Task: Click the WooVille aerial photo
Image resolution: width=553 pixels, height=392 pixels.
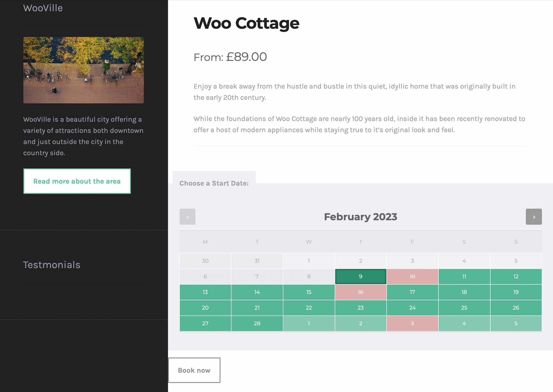Action: (x=84, y=69)
